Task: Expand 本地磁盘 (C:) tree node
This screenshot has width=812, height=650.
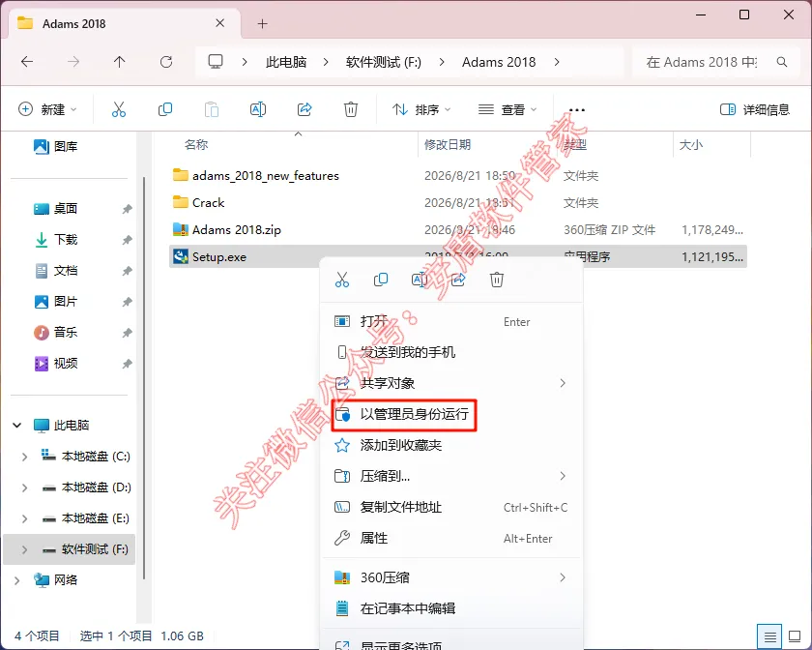Action: tap(24, 457)
